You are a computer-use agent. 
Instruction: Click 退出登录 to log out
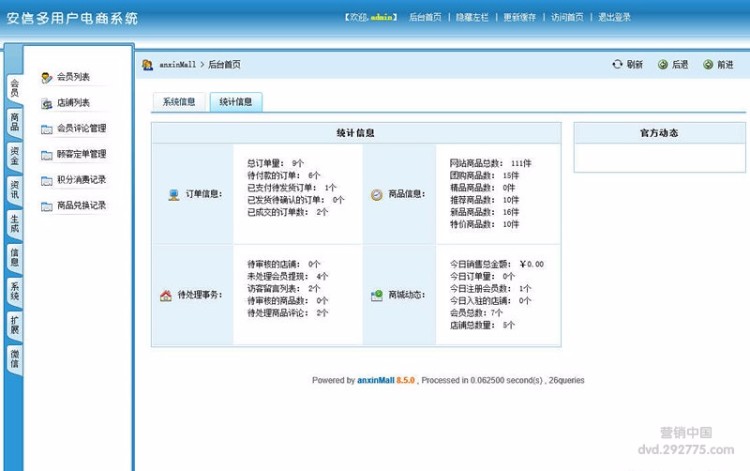point(614,17)
